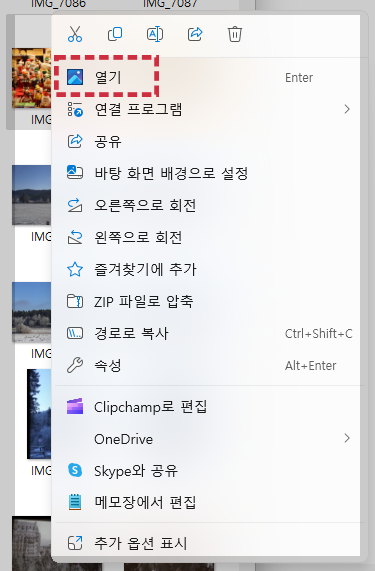Click the Clipchamp purple icon
The height and width of the screenshot is (571, 375).
(x=75, y=406)
